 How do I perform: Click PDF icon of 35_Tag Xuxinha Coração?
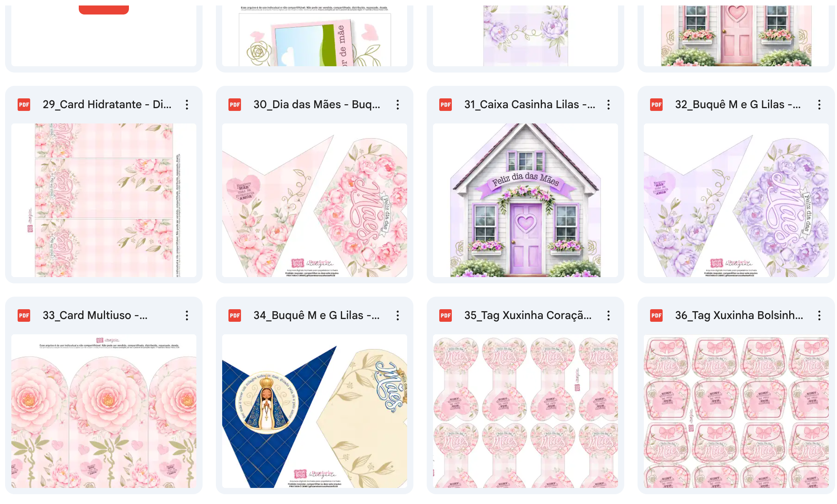446,315
